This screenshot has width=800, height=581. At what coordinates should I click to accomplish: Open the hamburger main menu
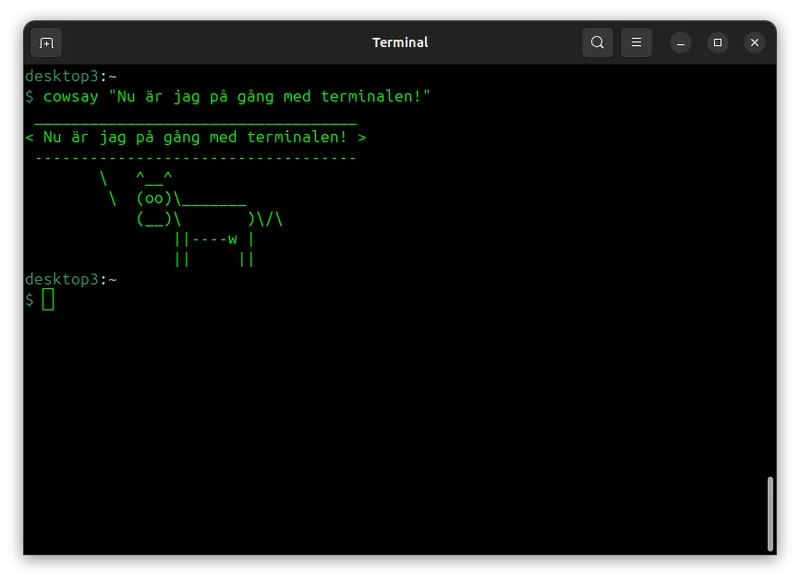point(636,42)
